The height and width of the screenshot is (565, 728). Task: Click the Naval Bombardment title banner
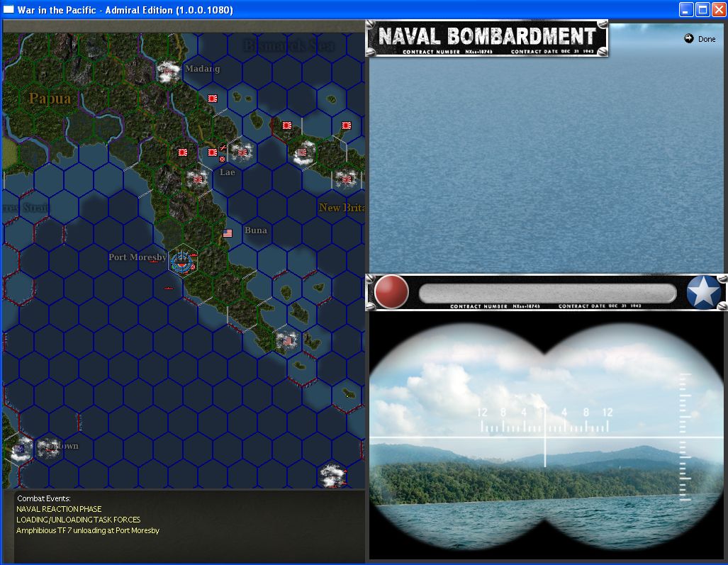487,38
